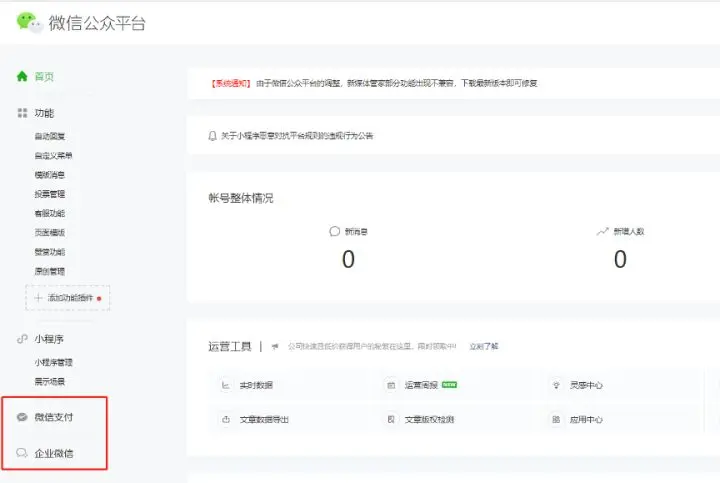Screen dimensions: 720x483
Task: Click the export icon for 文章数据导出
Action: pos(225,419)
